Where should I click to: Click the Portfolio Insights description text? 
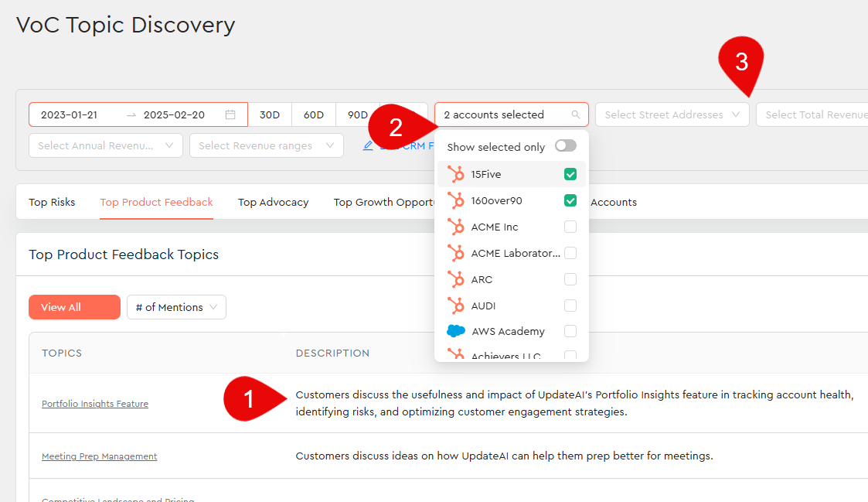pos(574,403)
